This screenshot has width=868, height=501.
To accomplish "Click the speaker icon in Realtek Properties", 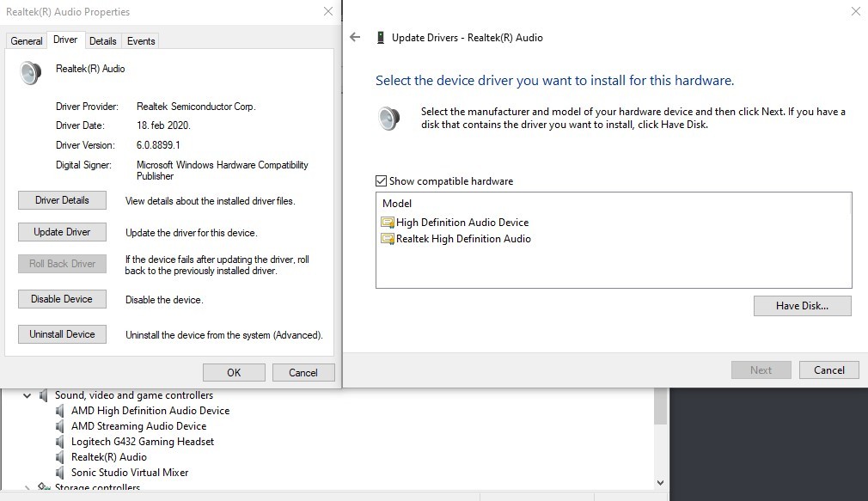I will [30, 72].
